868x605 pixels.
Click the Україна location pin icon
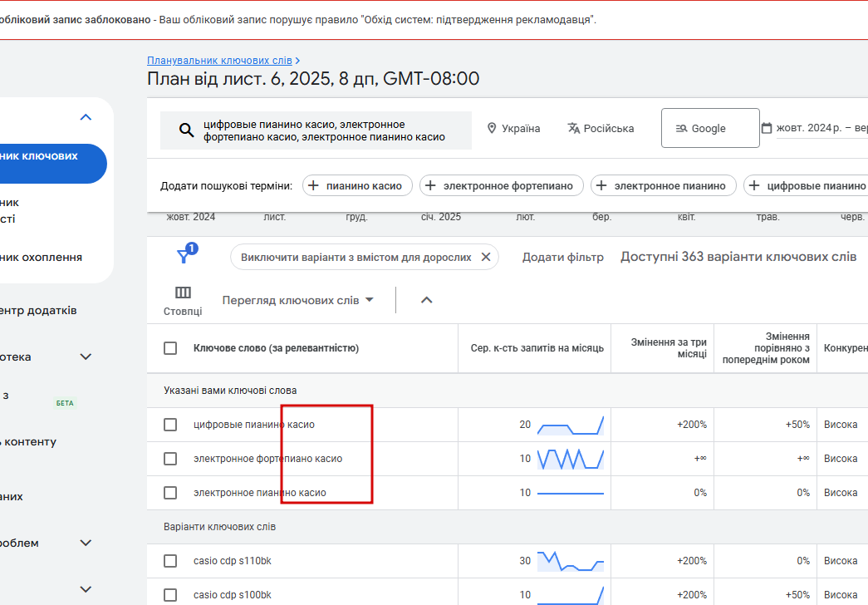pyautogui.click(x=492, y=129)
